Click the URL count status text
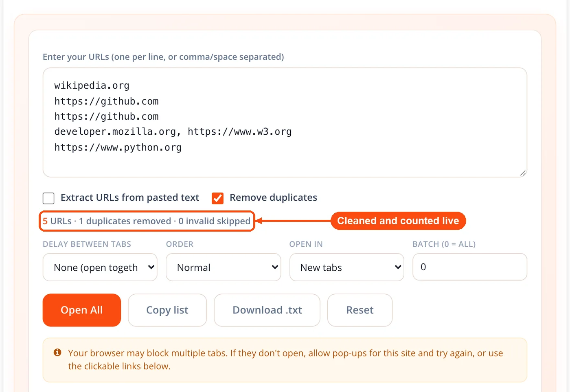Viewport: 570px width, 392px height. 147,221
